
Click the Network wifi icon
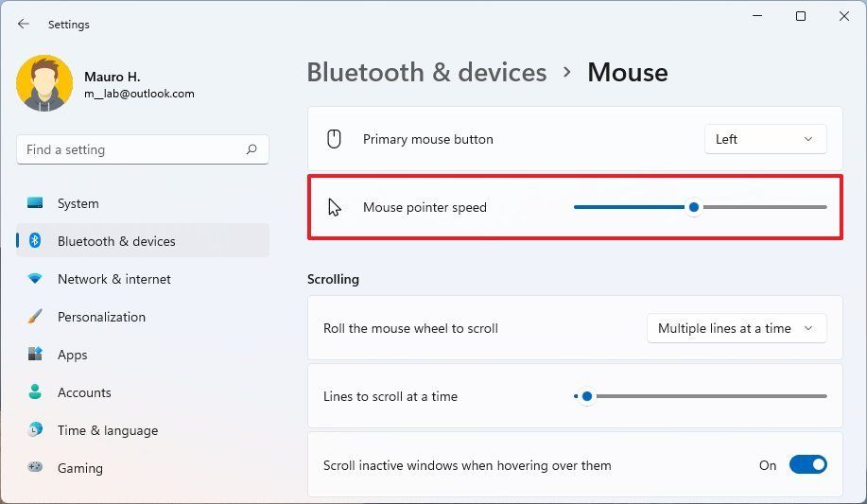point(35,278)
